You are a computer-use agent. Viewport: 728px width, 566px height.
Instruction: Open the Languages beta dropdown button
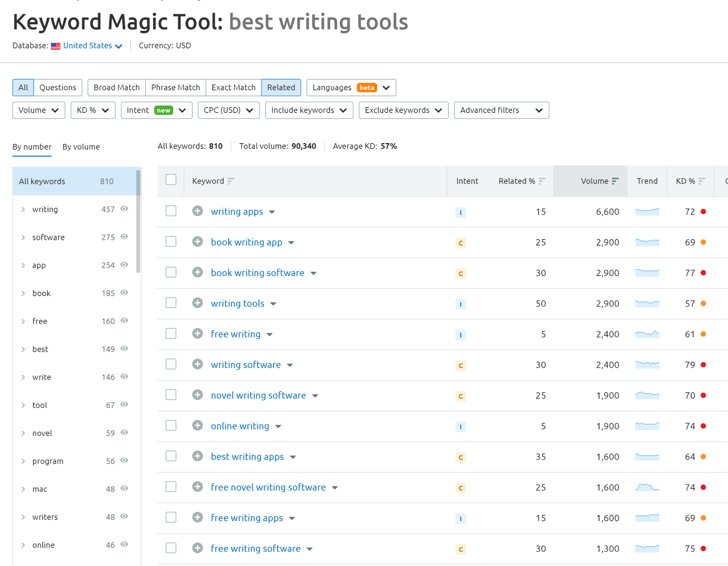coord(351,88)
